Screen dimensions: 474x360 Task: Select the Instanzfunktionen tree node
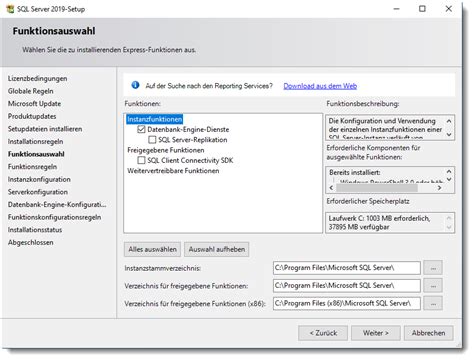pos(155,119)
